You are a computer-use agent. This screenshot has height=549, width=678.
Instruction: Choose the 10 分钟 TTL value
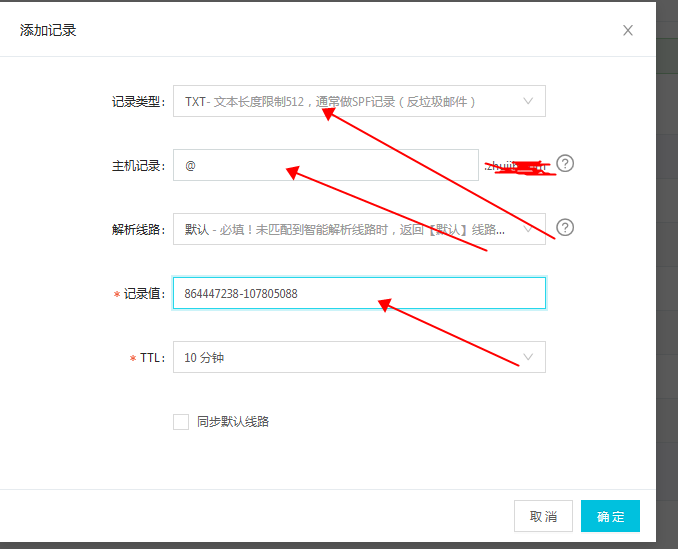(204, 357)
